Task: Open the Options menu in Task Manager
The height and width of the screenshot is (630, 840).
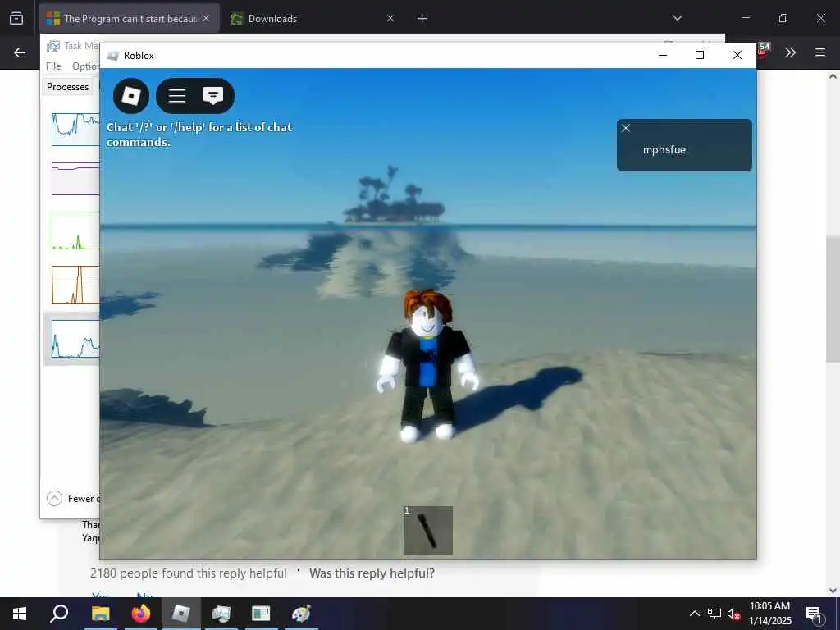Action: pyautogui.click(x=85, y=66)
